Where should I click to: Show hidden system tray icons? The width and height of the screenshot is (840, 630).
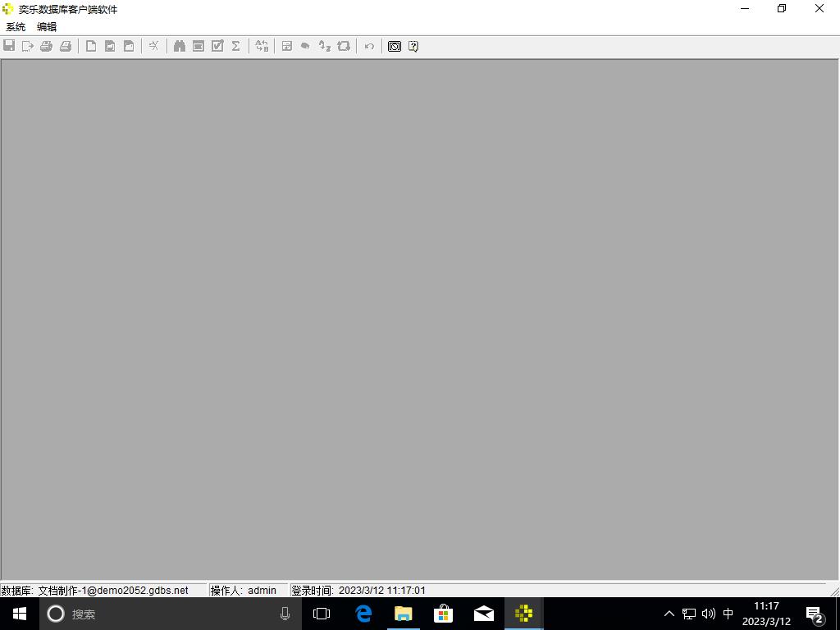click(669, 614)
